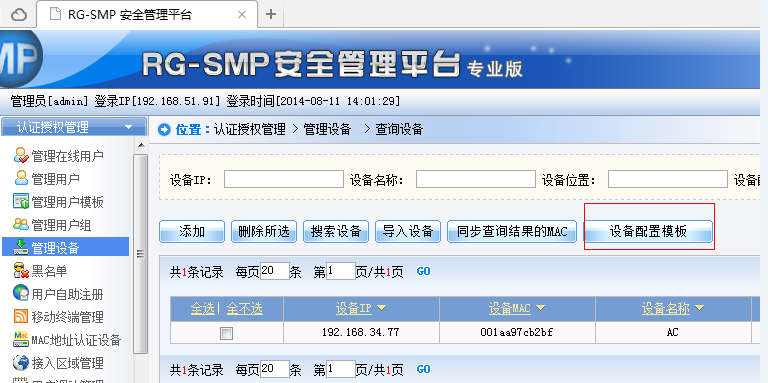Screen dimensions: 768x383
Task: Focus the upper 每页 records-per-page field
Action: tap(274, 271)
